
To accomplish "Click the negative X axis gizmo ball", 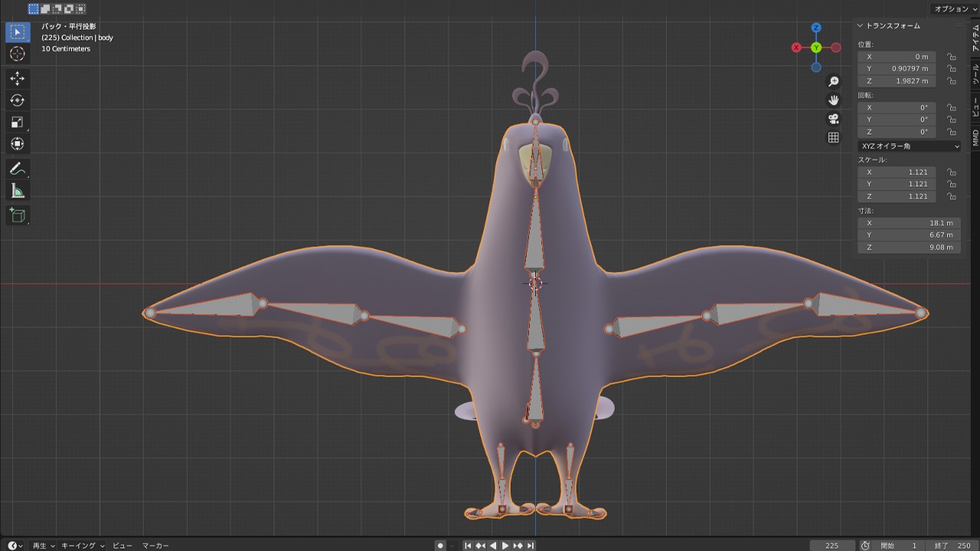I will pos(836,47).
